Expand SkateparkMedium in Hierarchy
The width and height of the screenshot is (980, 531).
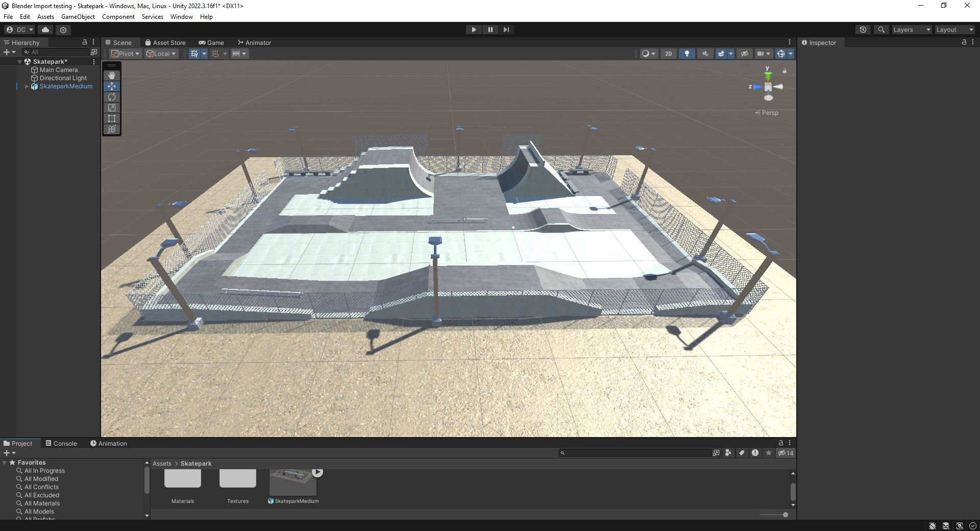coord(27,86)
